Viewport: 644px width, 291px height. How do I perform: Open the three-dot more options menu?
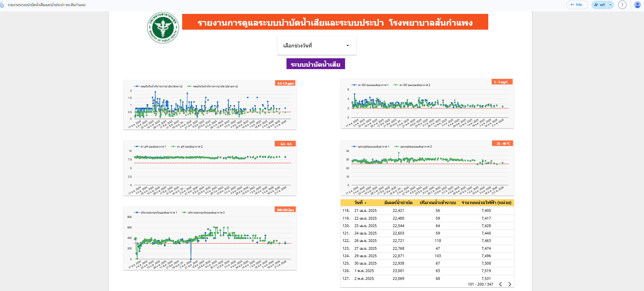622,5
